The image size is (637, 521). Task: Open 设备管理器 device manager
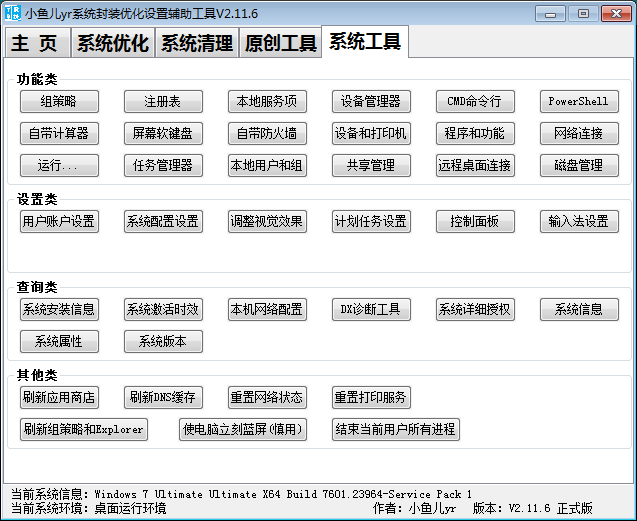[x=371, y=102]
